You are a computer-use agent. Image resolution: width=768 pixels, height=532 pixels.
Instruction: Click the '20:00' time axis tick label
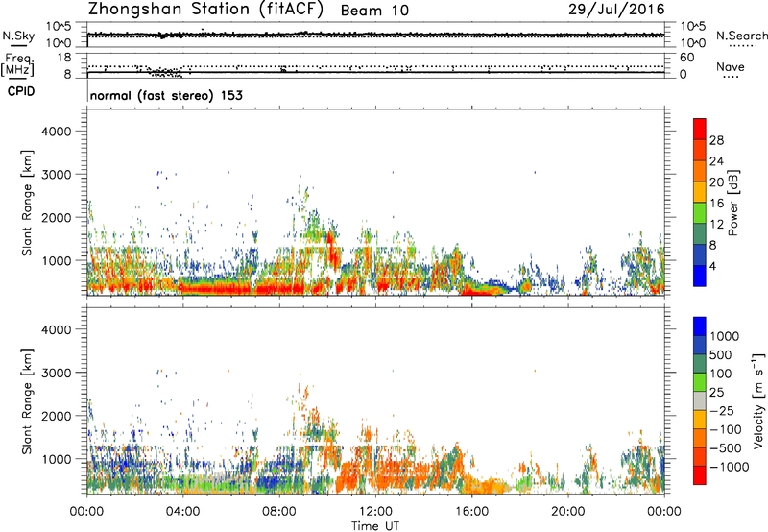point(567,512)
